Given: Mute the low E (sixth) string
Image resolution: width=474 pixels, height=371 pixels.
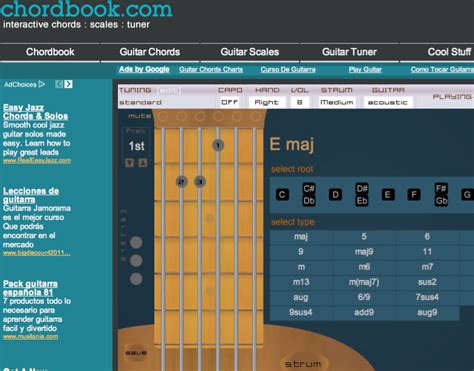Looking at the screenshot, I should click(163, 116).
